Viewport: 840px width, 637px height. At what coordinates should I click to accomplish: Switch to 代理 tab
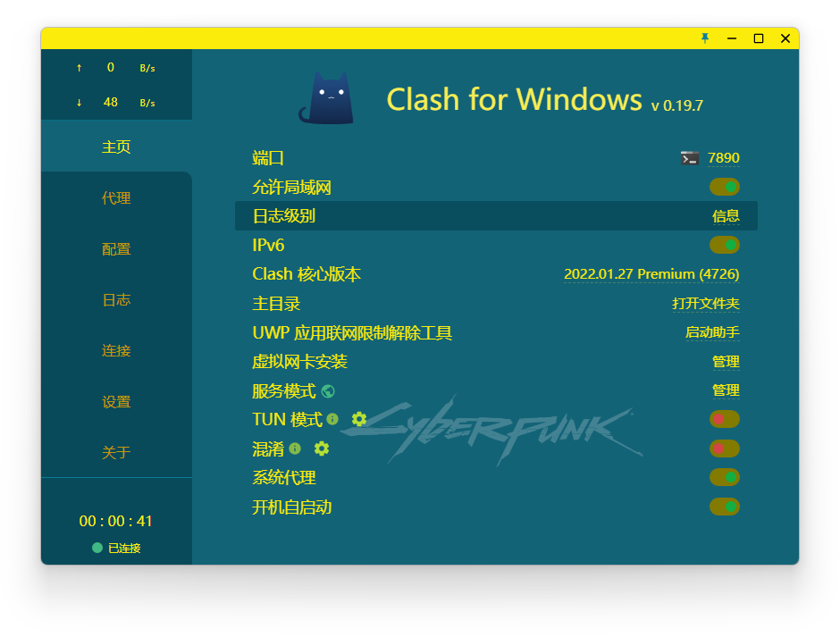tap(116, 197)
